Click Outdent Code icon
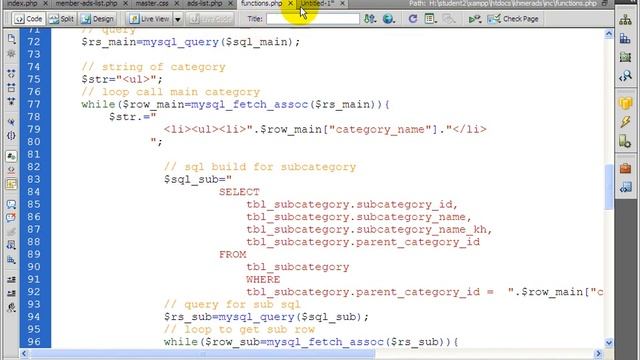Viewport: 640px width, 360px height. [x=11, y=293]
